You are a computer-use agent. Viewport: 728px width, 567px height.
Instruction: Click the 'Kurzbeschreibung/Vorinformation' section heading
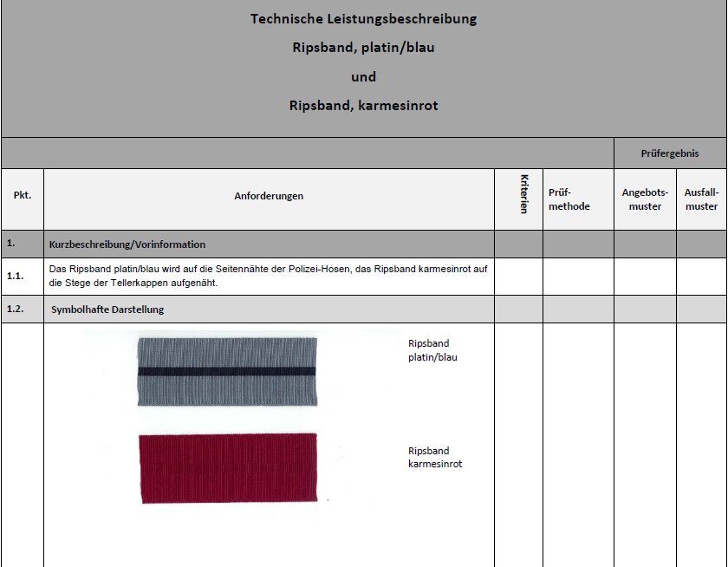[128, 244]
